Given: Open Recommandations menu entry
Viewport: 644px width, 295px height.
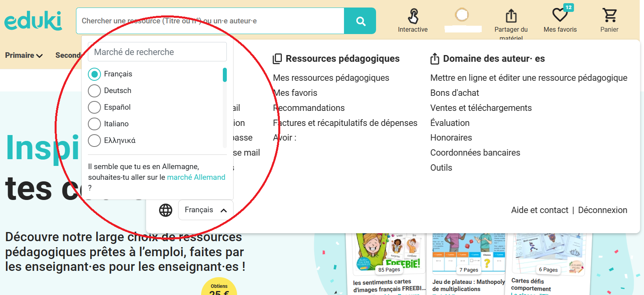Looking at the screenshot, I should 309,108.
